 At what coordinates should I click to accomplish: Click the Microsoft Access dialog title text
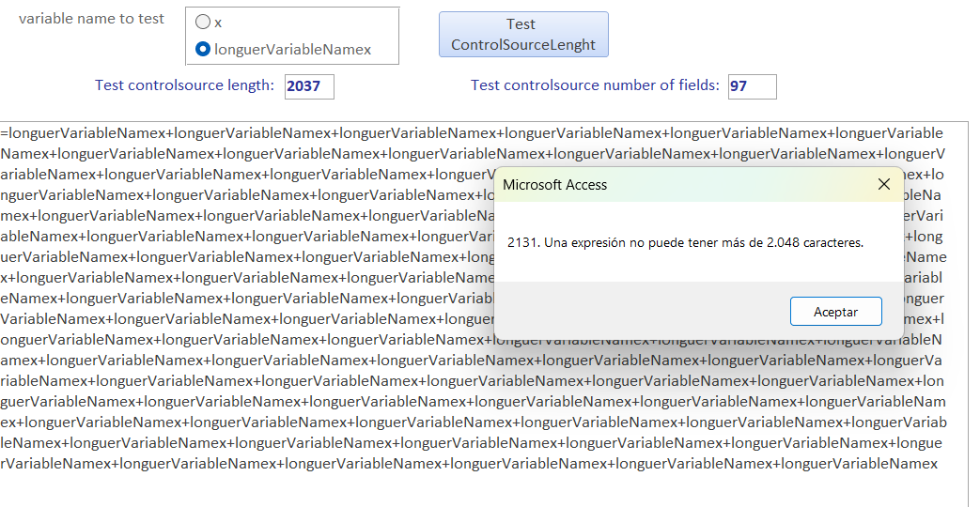click(x=555, y=185)
